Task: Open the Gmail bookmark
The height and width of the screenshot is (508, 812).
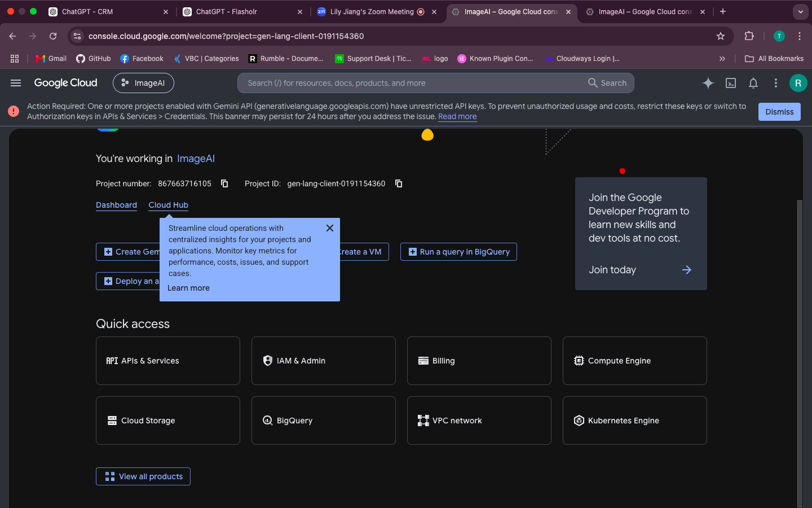Action: (x=51, y=59)
